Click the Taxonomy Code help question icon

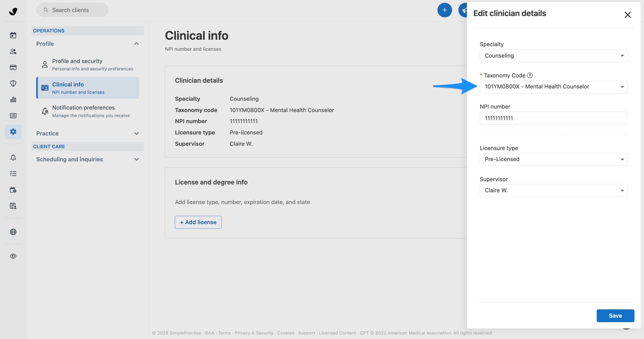coord(530,75)
